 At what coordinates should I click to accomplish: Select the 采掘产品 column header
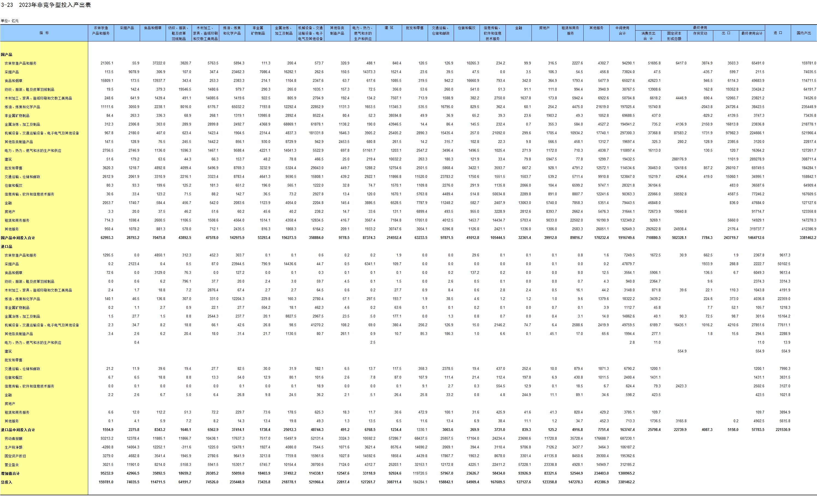tap(127, 28)
